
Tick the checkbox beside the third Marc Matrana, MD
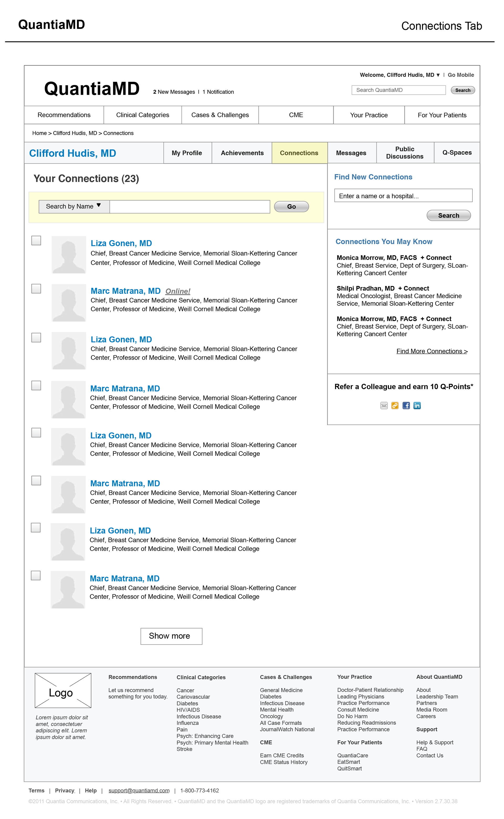pos(36,480)
